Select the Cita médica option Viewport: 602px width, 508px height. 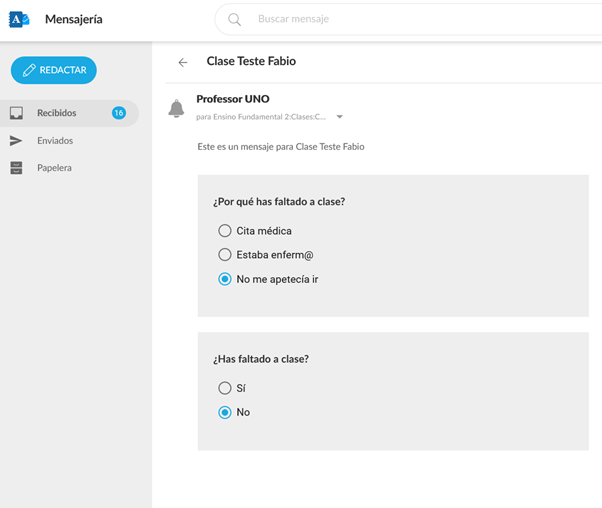point(225,231)
